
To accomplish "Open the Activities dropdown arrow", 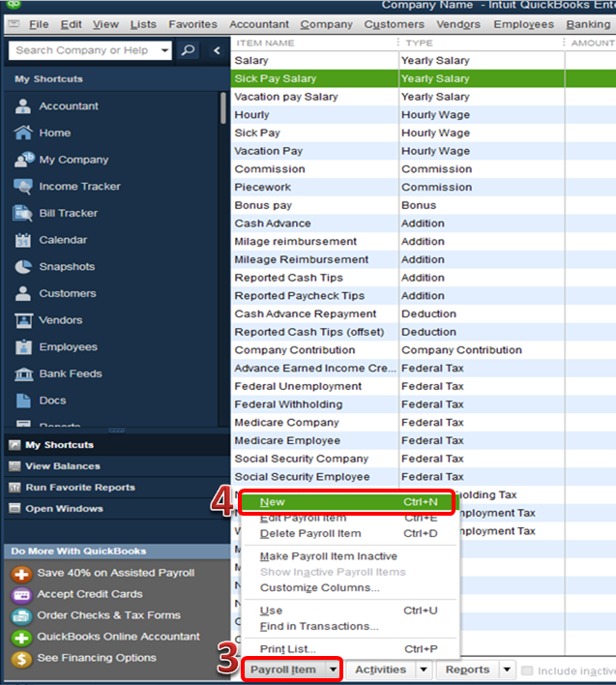I will (x=423, y=670).
